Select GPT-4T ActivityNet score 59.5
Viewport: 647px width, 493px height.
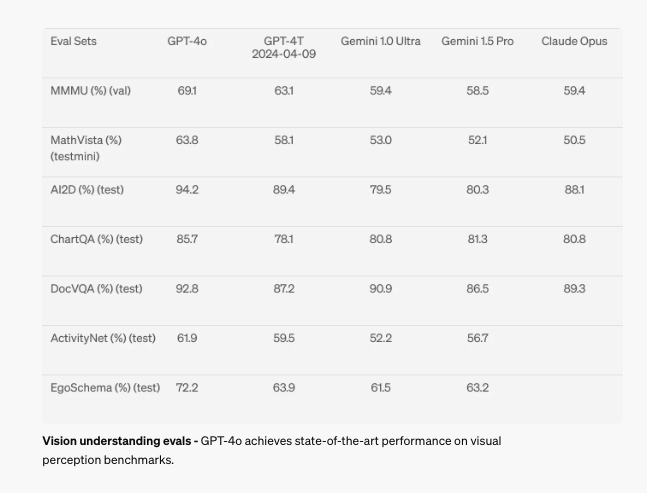point(284,338)
